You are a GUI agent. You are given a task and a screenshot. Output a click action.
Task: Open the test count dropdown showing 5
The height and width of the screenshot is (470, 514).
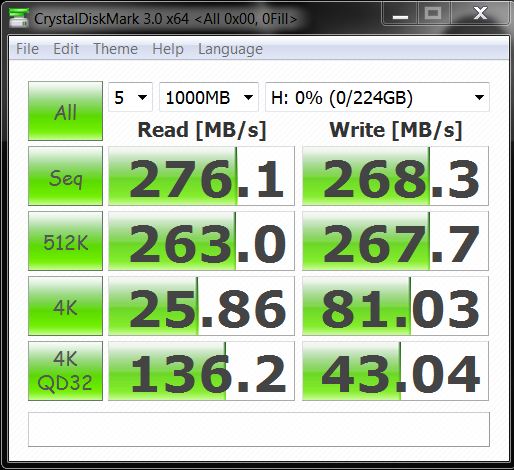pos(130,97)
